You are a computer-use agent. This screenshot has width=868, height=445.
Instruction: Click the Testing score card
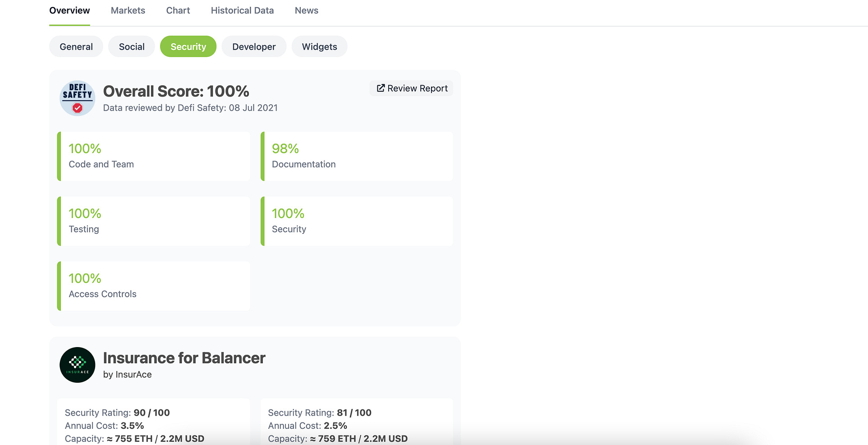click(154, 221)
